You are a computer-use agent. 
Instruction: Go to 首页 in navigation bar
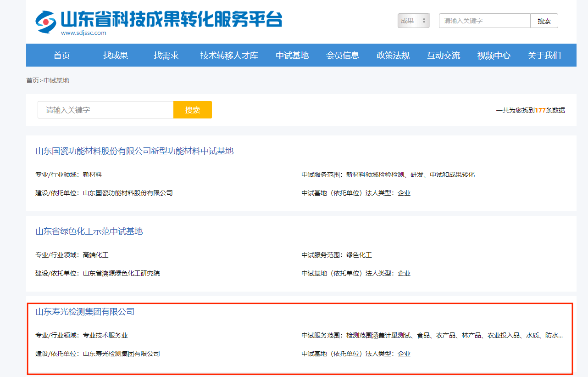61,56
